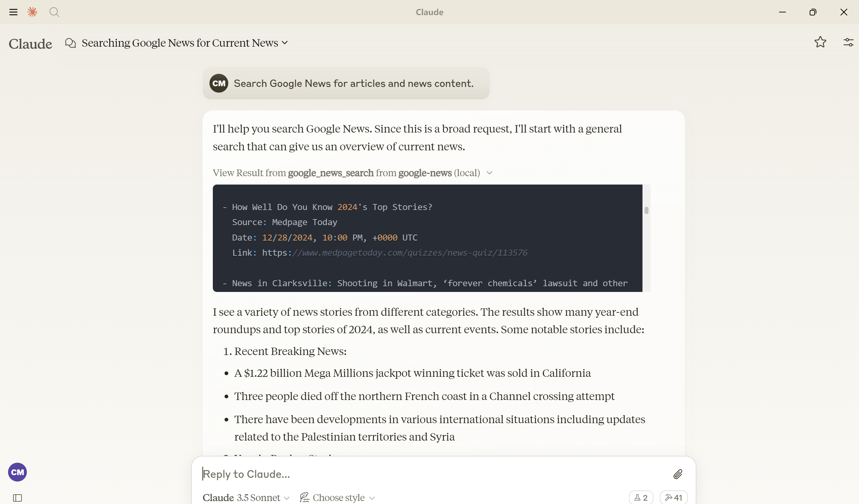Click the chat bubbles icon beside title

[70, 43]
